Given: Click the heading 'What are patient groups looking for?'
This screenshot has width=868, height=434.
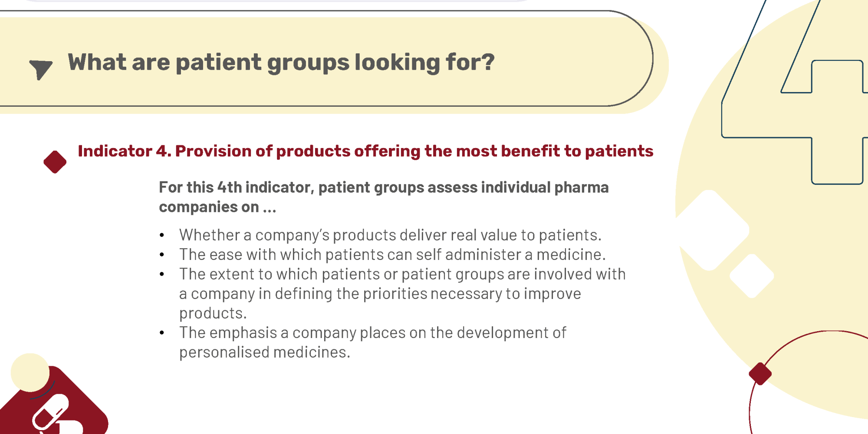Looking at the screenshot, I should pos(281,62).
